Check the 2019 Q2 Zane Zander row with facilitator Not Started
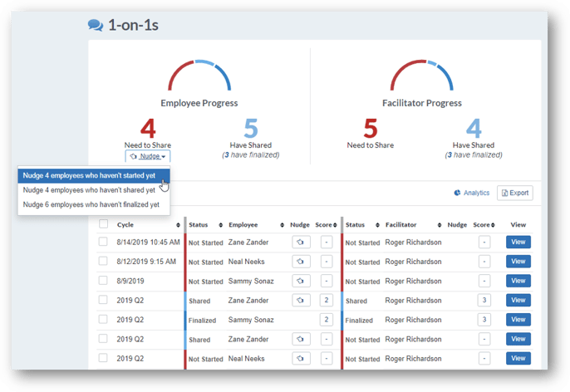The width and height of the screenshot is (570, 392). point(103,339)
